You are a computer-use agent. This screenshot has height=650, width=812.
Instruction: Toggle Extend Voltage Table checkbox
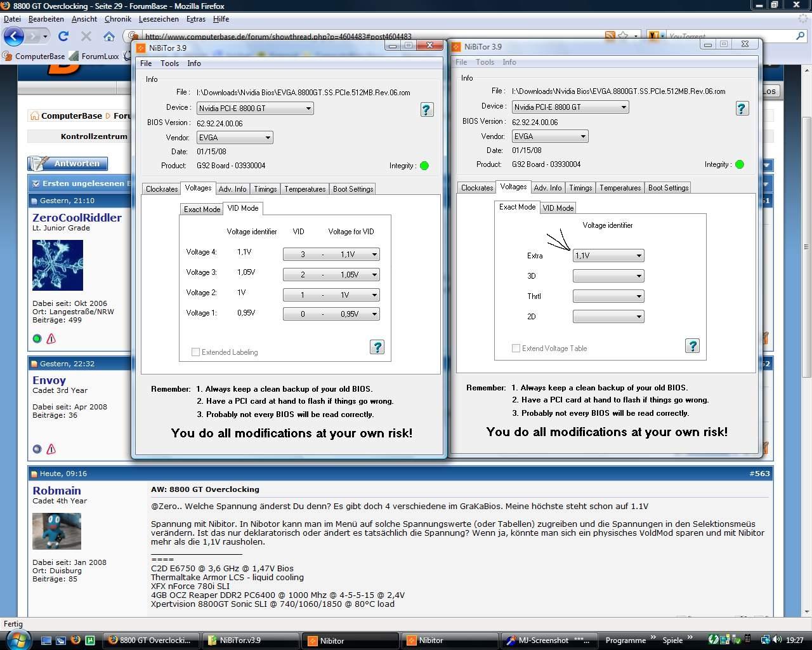[x=516, y=348]
